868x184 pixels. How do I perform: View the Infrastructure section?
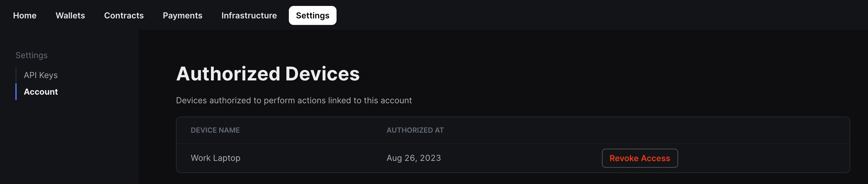249,15
